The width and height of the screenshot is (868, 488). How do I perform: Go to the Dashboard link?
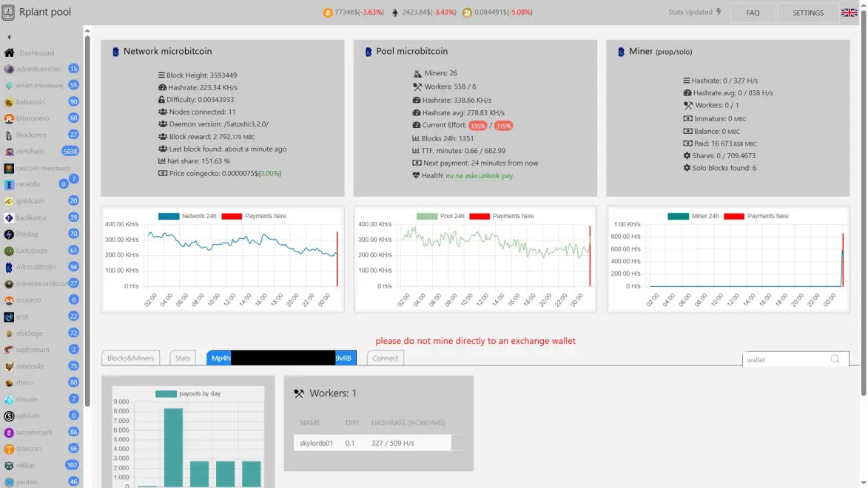36,53
